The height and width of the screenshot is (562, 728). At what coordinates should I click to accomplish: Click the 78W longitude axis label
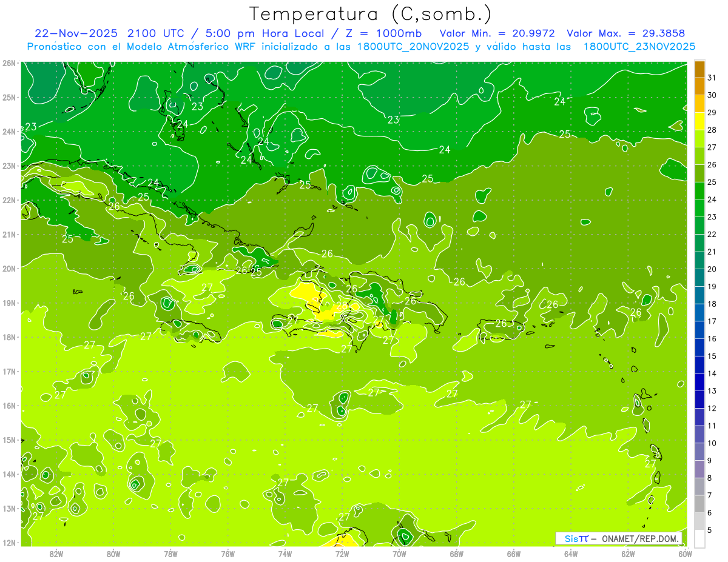pos(170,554)
